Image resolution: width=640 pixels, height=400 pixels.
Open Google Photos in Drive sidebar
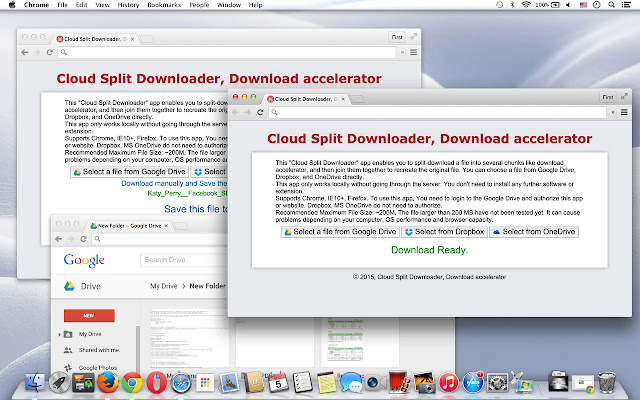(x=98, y=368)
